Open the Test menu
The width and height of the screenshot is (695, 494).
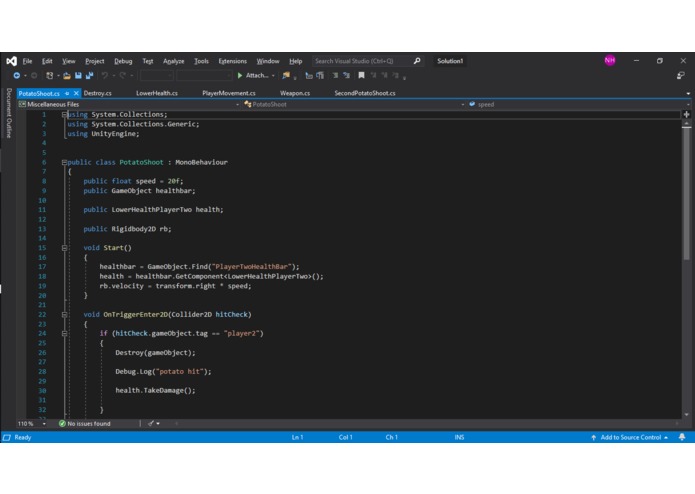[148, 61]
